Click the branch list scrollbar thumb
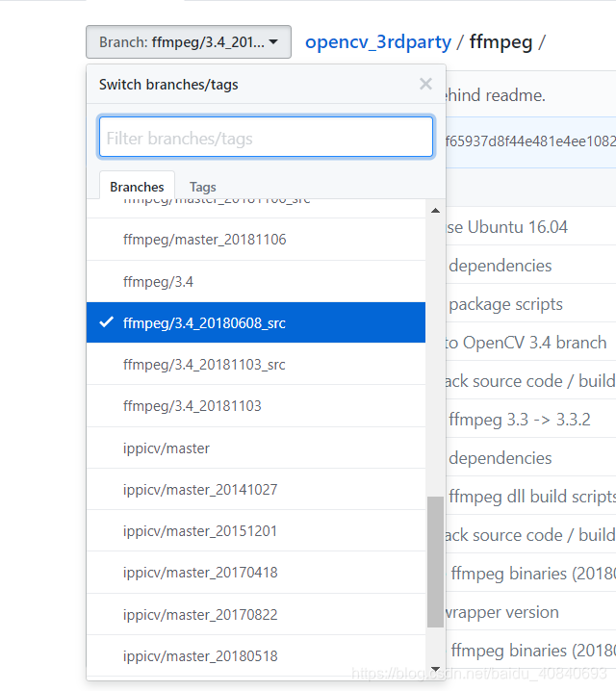This screenshot has height=691, width=616. tap(435, 561)
